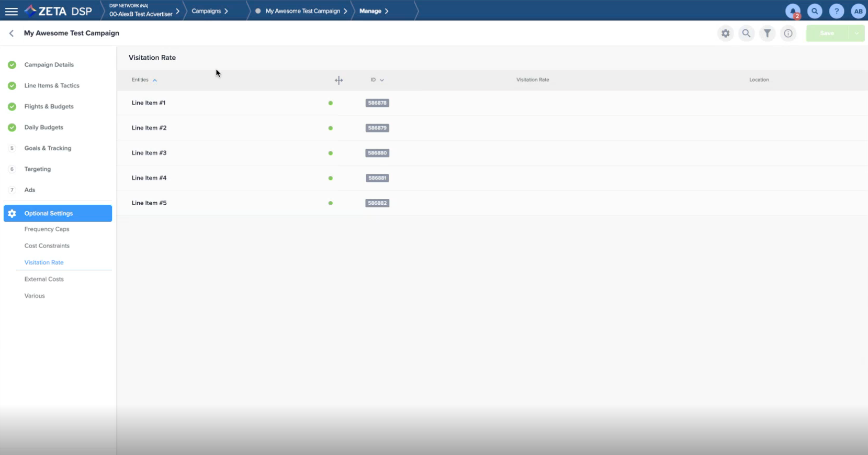Open Frequency Caps settings

tap(47, 229)
